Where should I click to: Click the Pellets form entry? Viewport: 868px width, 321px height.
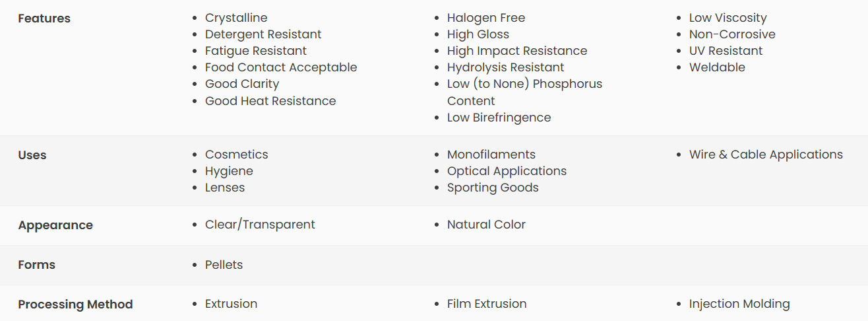(x=224, y=265)
